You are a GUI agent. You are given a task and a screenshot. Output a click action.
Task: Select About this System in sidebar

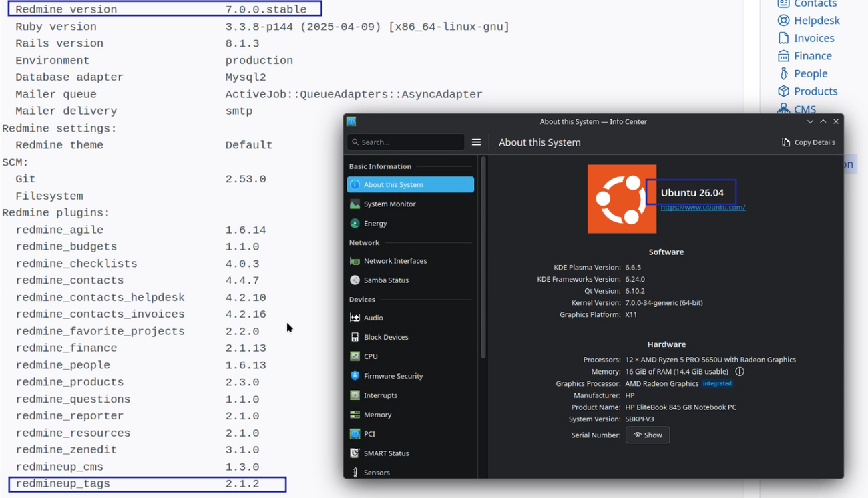click(411, 184)
